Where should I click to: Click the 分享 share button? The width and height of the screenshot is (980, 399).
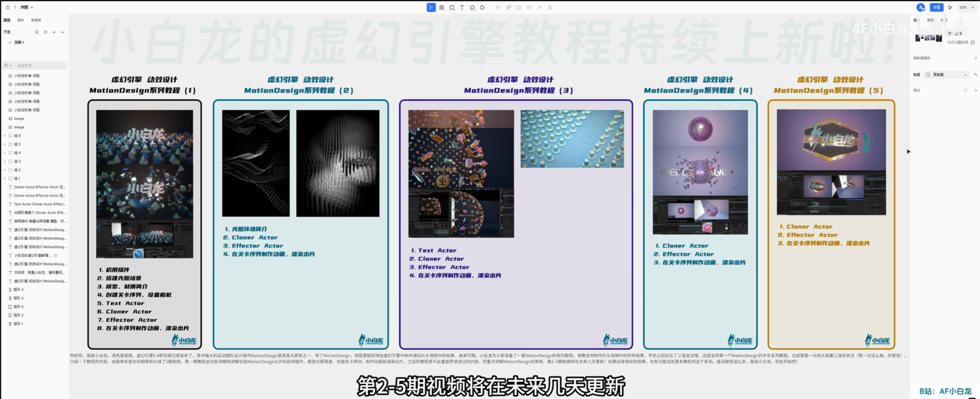tap(936, 7)
